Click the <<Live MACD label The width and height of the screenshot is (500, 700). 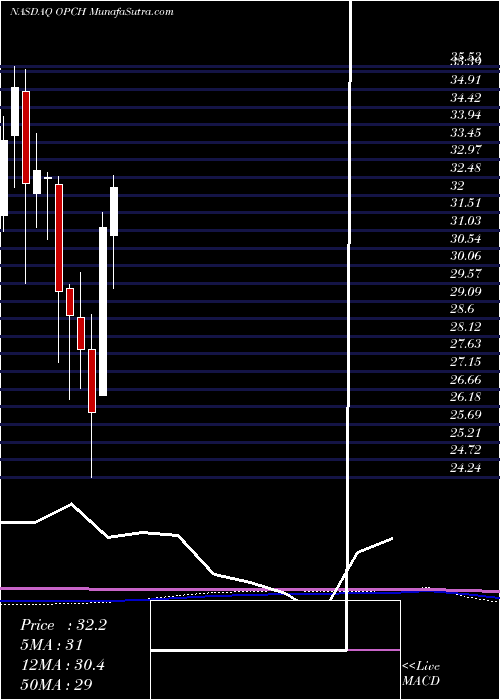(421, 673)
